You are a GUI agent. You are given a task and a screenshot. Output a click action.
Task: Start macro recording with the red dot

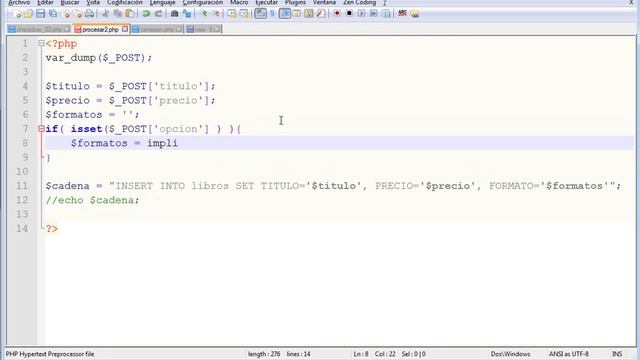click(337, 13)
